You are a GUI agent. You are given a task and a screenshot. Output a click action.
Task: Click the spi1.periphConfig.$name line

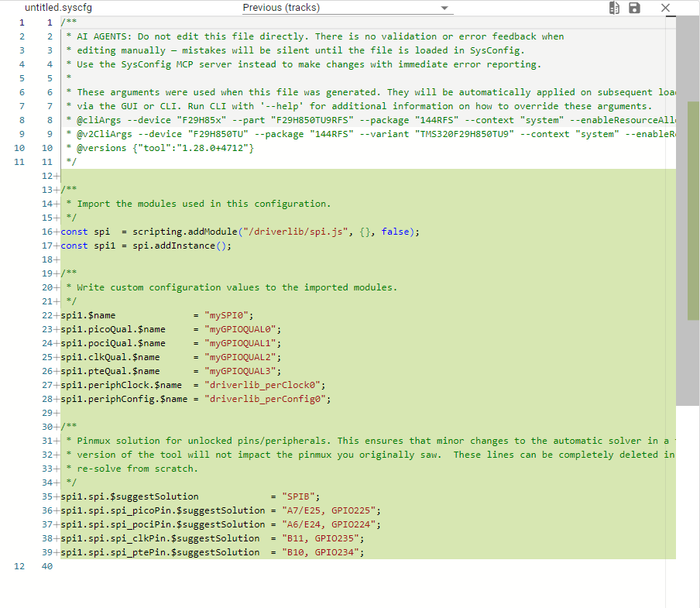point(196,399)
